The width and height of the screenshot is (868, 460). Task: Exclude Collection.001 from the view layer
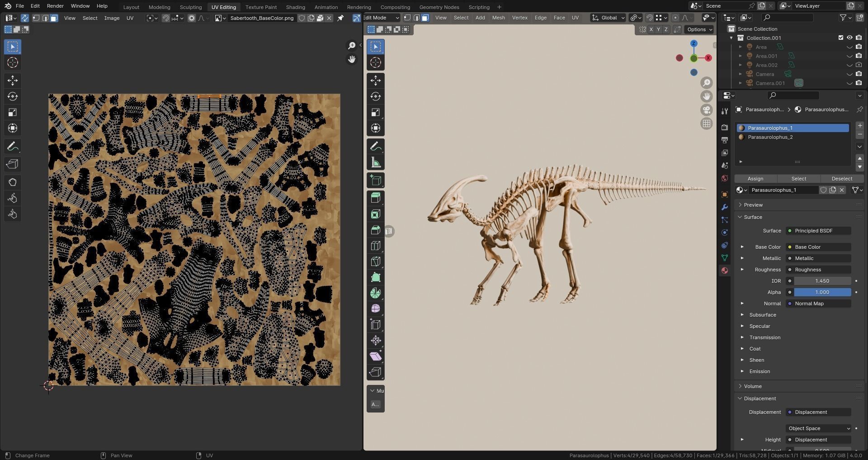pyautogui.click(x=841, y=38)
